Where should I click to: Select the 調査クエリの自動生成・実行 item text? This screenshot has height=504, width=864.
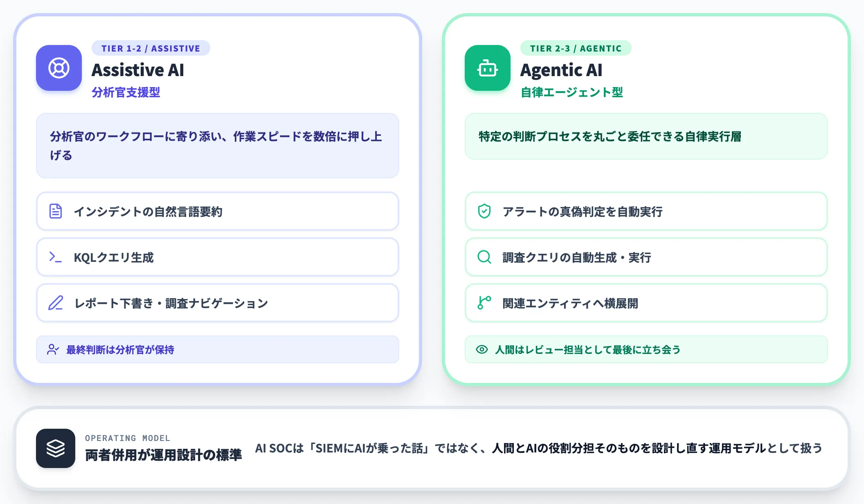tap(577, 257)
